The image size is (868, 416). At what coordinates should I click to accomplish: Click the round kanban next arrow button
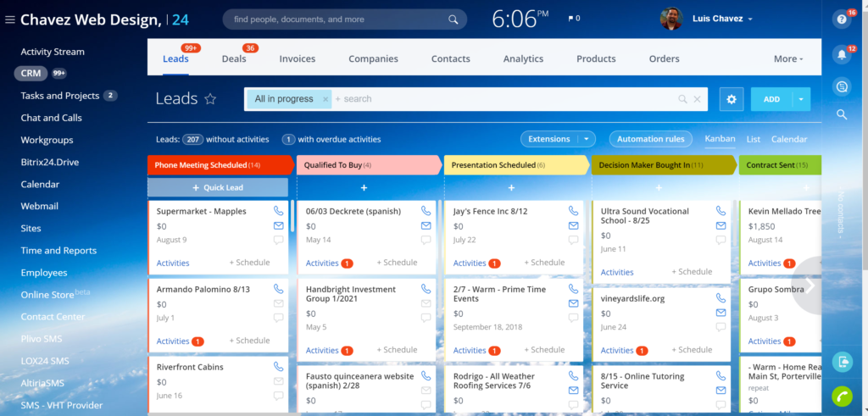tap(809, 286)
